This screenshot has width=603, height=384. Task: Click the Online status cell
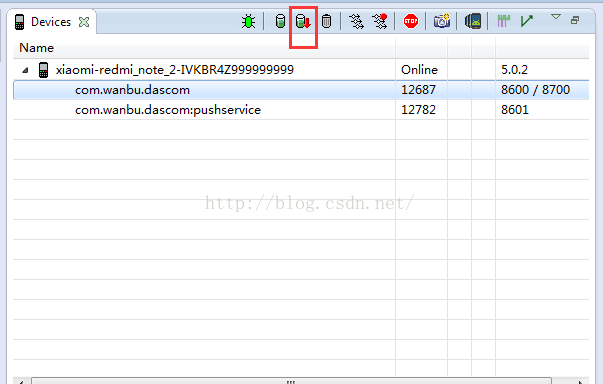(x=420, y=70)
